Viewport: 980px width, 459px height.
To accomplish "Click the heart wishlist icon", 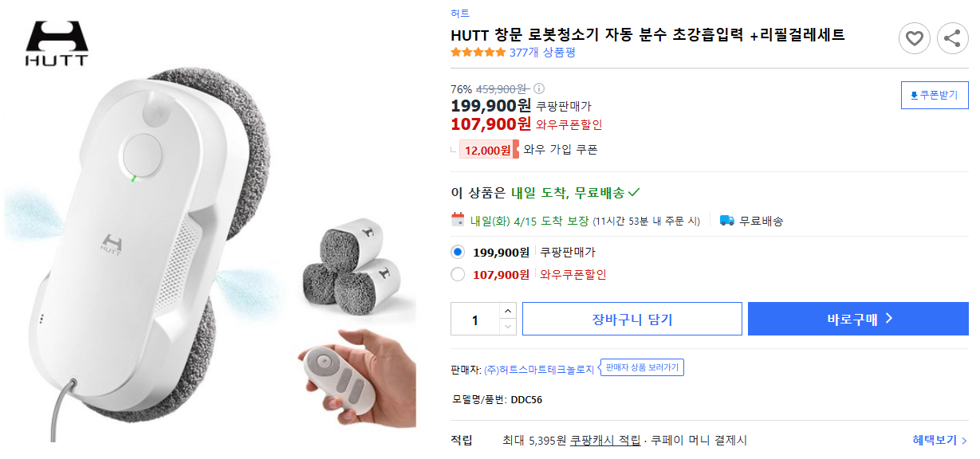I will [915, 38].
